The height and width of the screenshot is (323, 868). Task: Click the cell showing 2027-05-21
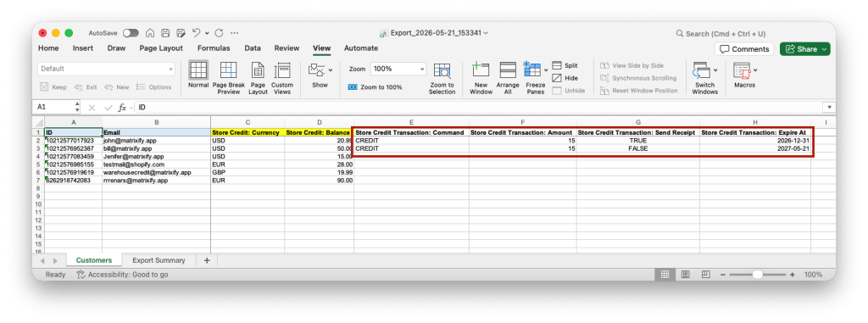[x=755, y=148]
